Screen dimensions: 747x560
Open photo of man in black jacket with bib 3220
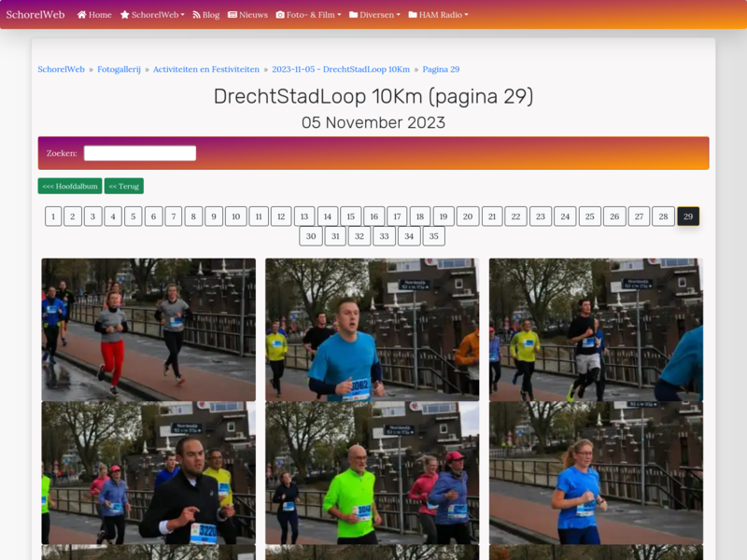point(148,473)
